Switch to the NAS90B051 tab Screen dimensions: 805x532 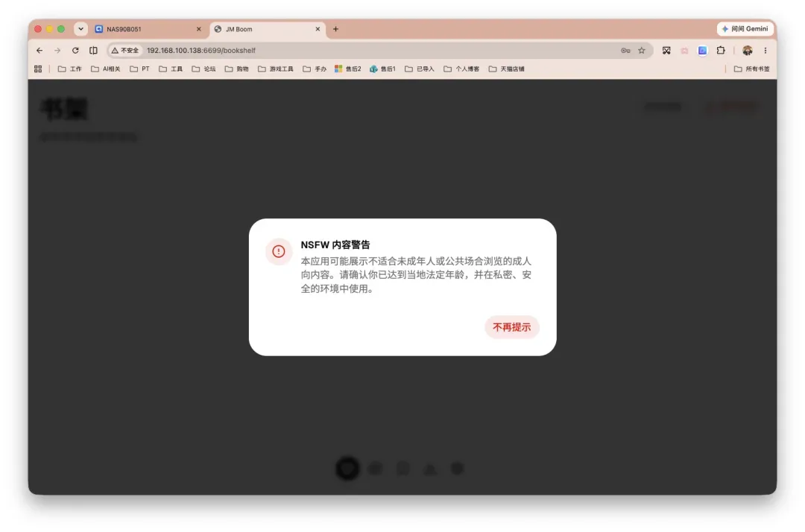[146, 29]
